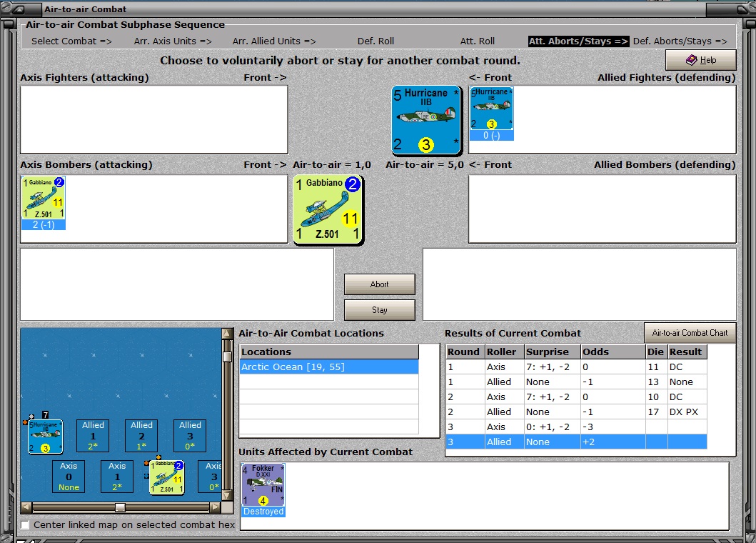Viewport: 756px width, 543px height.
Task: Click the map's vertical scrollbar up arrow
Action: pos(227,334)
